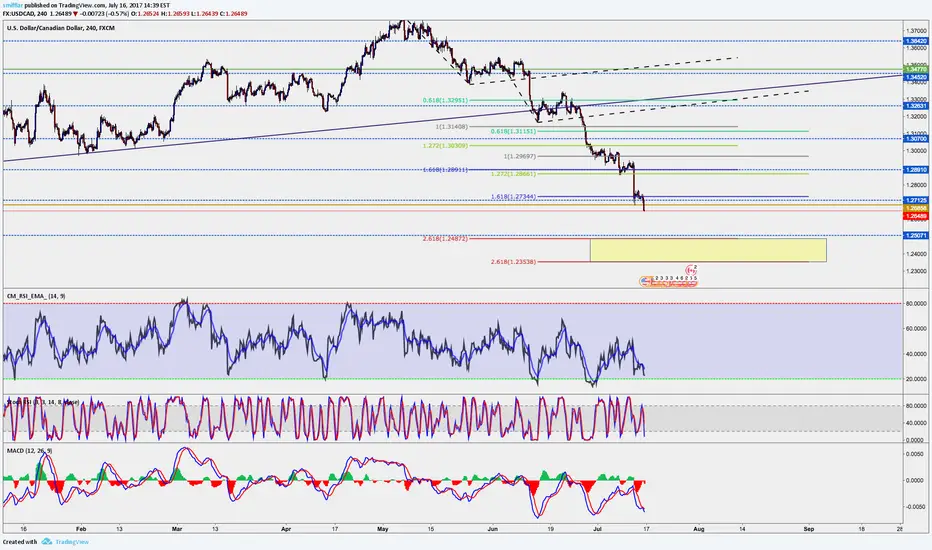Screen dimensions: 932x550
Task: Click the economic event marker icon above the flag row
Action: click(x=691, y=270)
